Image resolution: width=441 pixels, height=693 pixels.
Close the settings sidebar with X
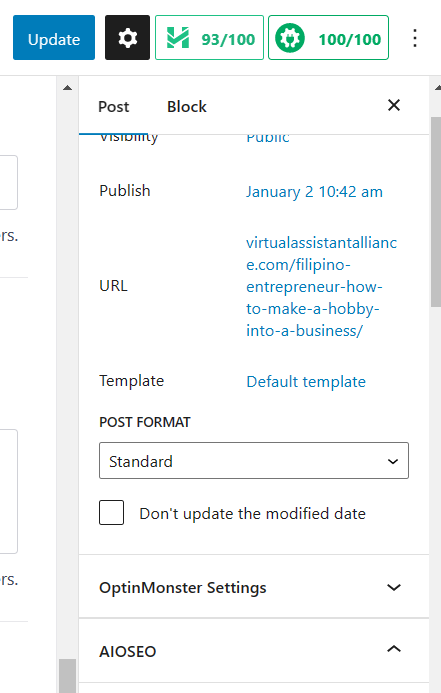(394, 105)
